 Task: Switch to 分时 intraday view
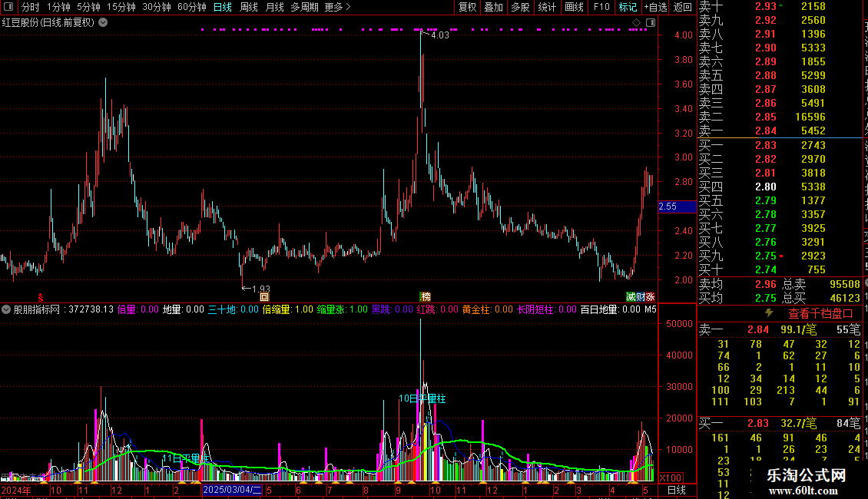pyautogui.click(x=31, y=7)
